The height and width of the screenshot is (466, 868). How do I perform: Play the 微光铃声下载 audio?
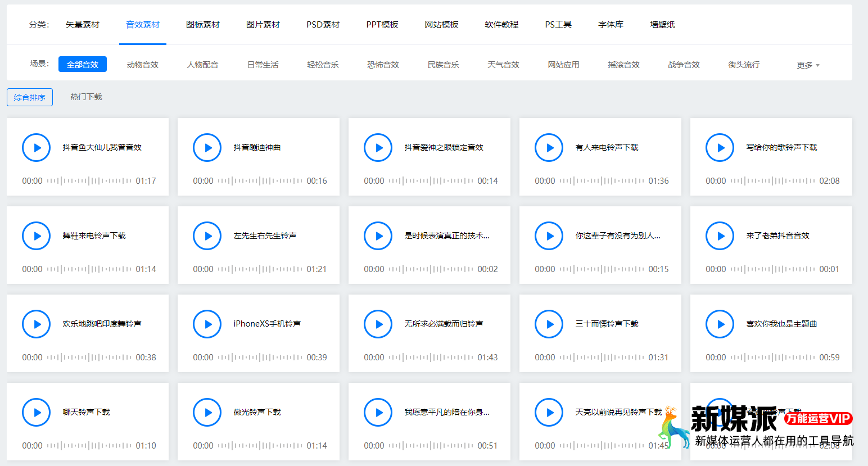tap(207, 412)
